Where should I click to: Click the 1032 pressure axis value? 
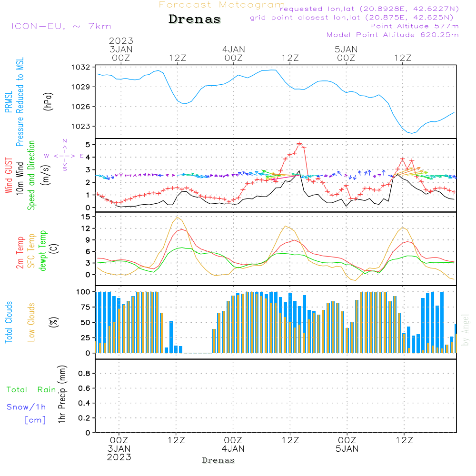(81, 67)
